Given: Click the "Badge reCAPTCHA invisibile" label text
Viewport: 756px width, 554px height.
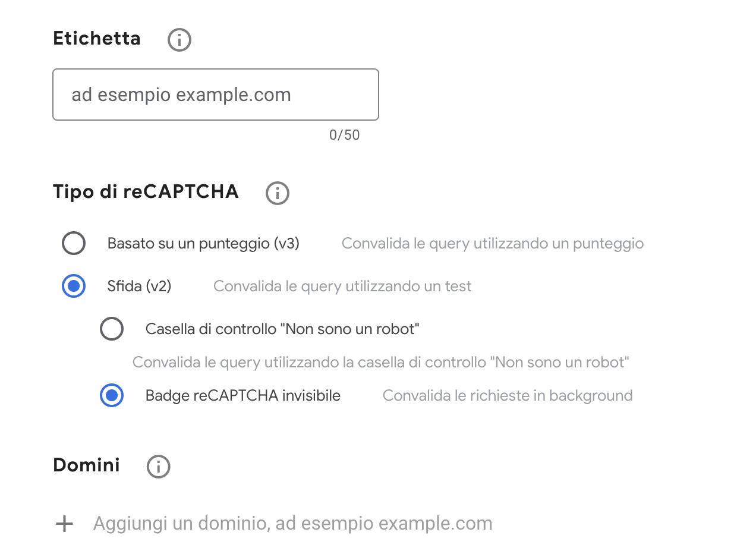Looking at the screenshot, I should (x=242, y=396).
